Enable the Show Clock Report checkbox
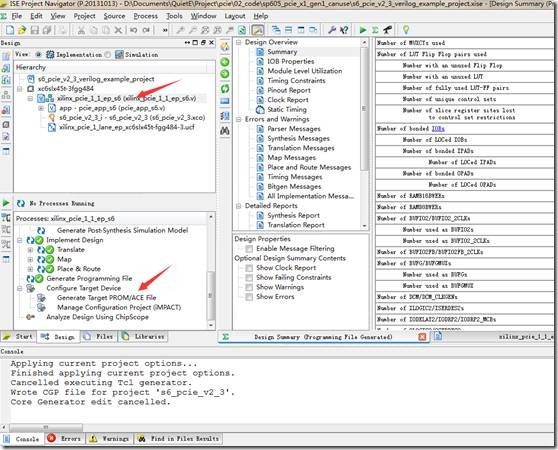This screenshot has height=450, width=558. [x=249, y=268]
